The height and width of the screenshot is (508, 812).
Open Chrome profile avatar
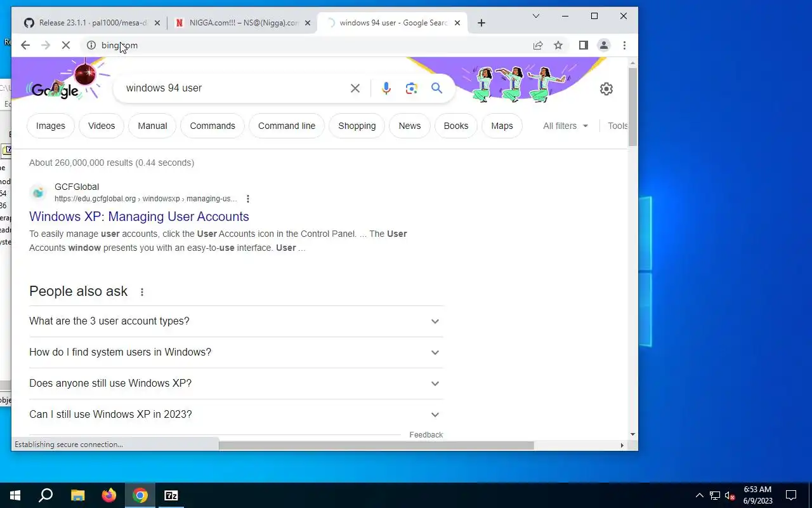coord(604,45)
